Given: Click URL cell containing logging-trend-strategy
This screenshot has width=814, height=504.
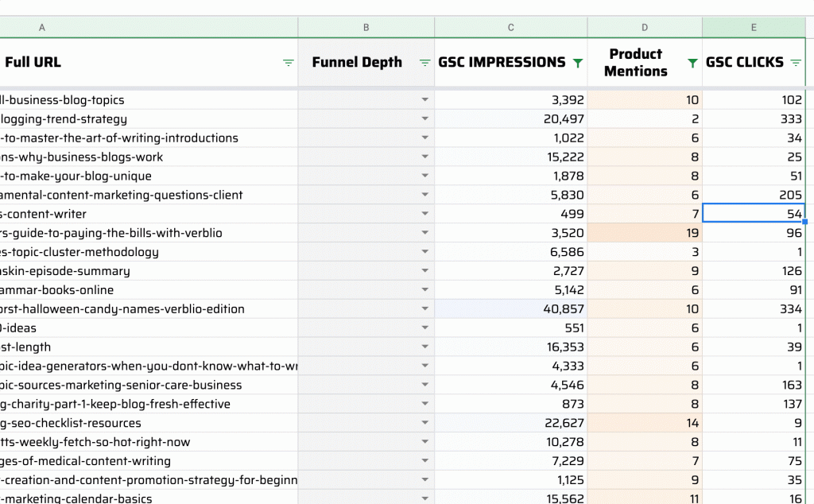Looking at the screenshot, I should pyautogui.click(x=149, y=119).
